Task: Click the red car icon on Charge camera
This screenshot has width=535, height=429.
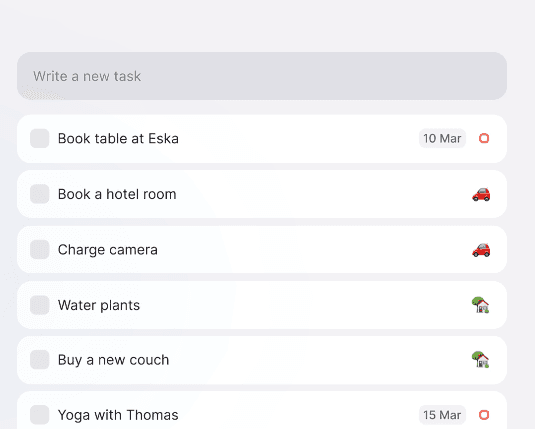Action: click(481, 250)
